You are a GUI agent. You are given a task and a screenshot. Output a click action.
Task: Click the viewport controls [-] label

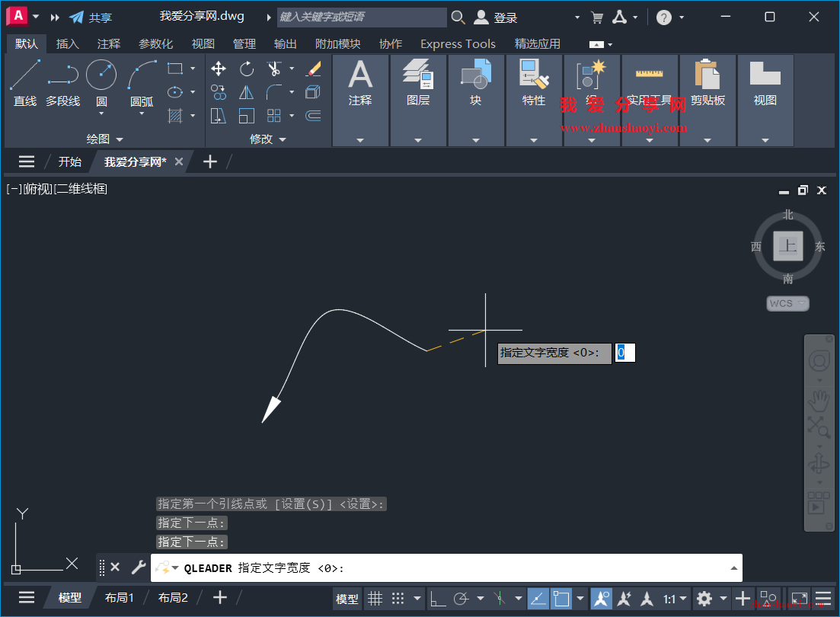14,189
